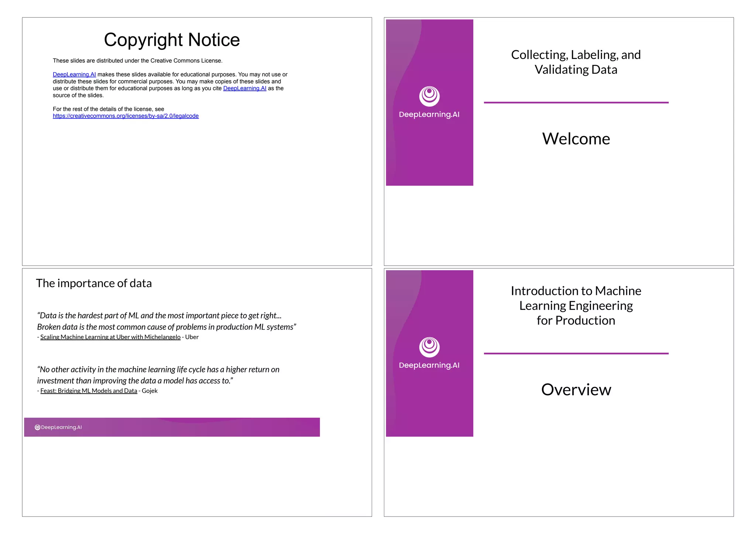
Task: Click 'Collecting, Labeling, and Validating Data' title
Action: tap(576, 62)
